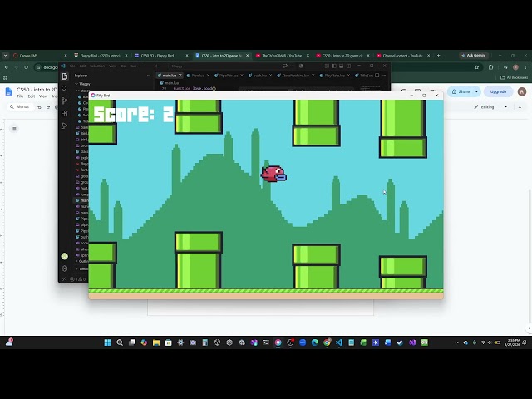Image resolution: width=532 pixels, height=399 pixels.
Task: Close the Canvas LMS browser tab
Action: click(66, 56)
